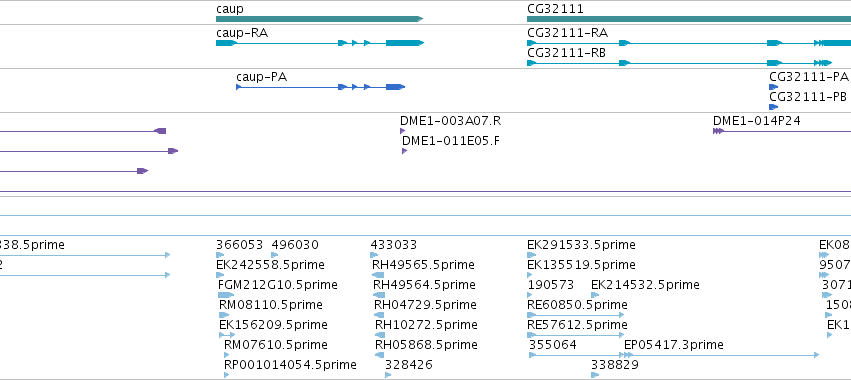Select RH05868.5prime EST label
Screen dimensions: 851x380
[427, 345]
